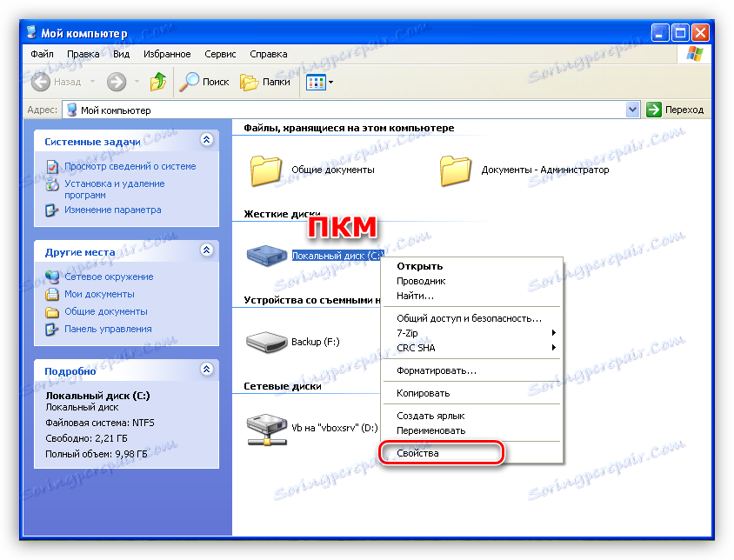Open Сетевое окружение link
This screenshot has width=734, height=560.
tap(109, 277)
